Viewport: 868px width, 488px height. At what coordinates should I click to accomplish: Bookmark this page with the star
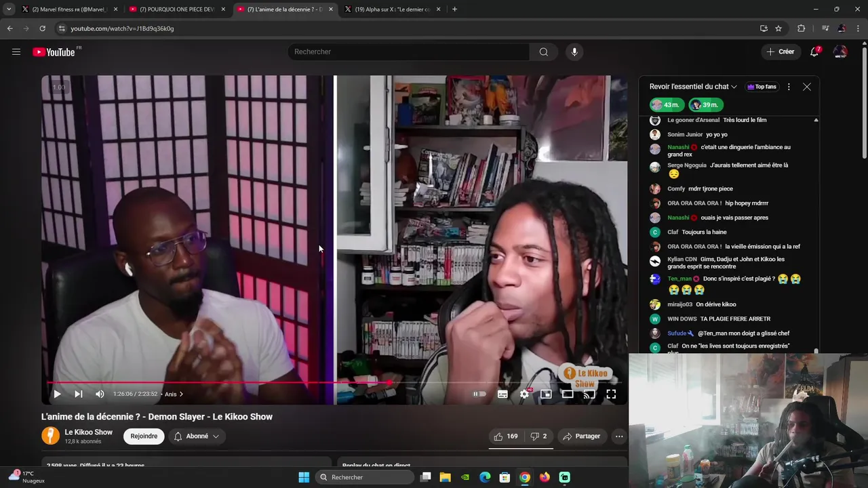(778, 28)
